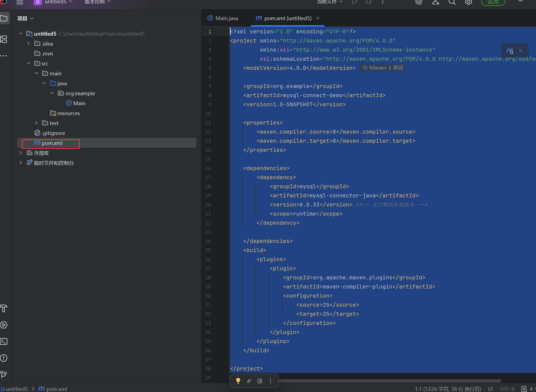The image size is (536, 392).
Task: Expand the test folder
Action: tap(36, 123)
